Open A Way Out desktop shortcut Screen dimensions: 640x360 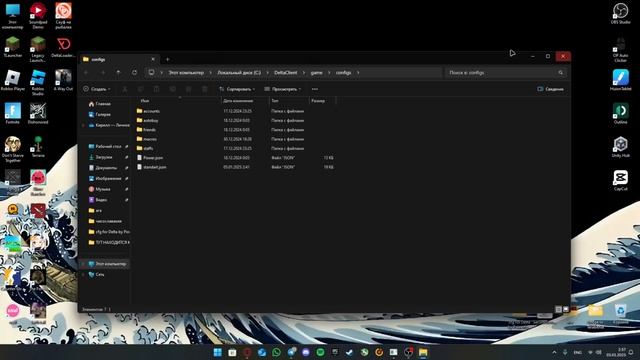[63, 80]
